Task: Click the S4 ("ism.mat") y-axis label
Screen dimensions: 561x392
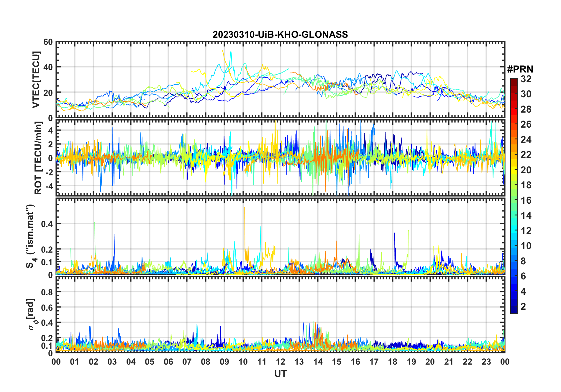Action: (x=31, y=236)
